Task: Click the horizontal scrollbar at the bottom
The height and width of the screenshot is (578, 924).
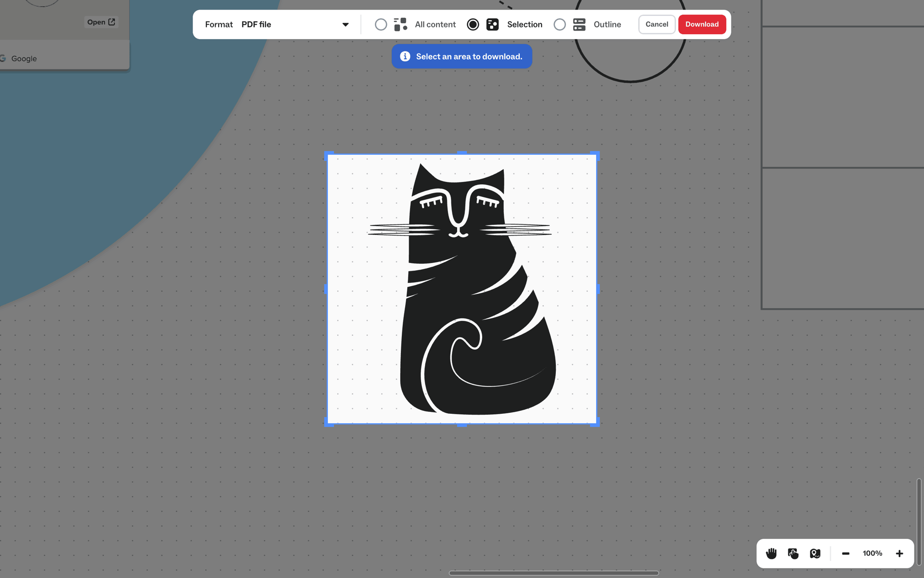Action: pos(553,573)
